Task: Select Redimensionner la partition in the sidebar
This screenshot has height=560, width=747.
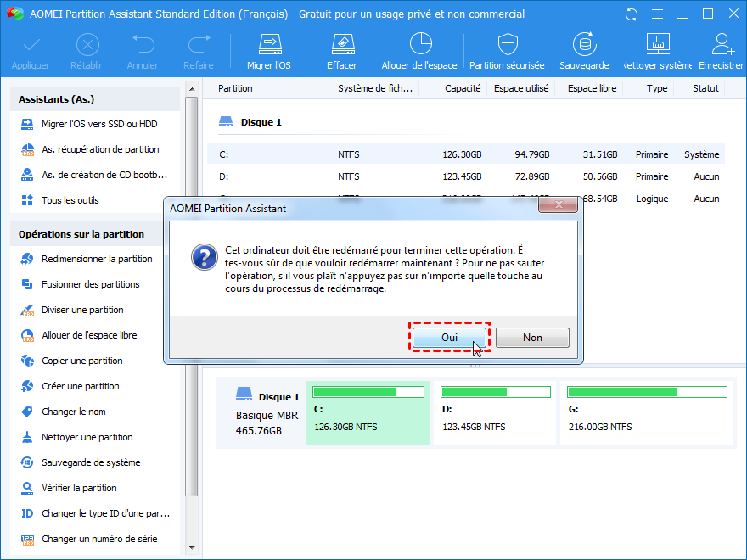Action: click(x=97, y=259)
